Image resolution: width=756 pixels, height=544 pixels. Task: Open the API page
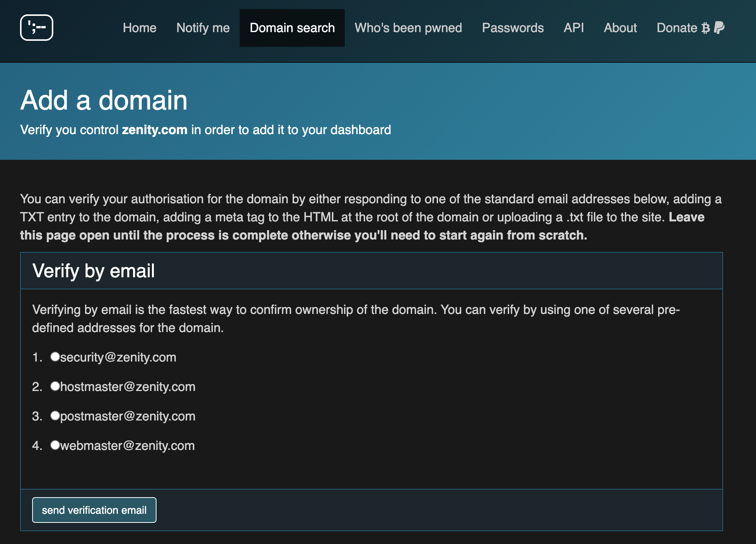(x=574, y=28)
